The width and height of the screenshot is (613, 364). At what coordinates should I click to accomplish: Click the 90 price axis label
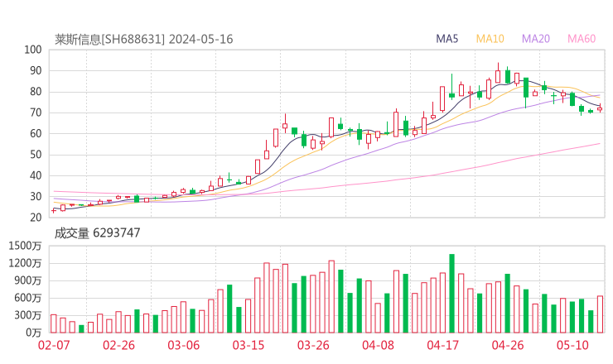36,70
